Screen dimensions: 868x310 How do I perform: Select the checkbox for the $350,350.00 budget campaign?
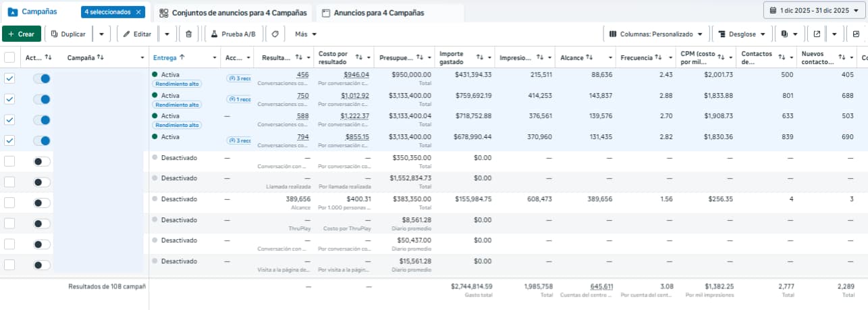[9, 161]
